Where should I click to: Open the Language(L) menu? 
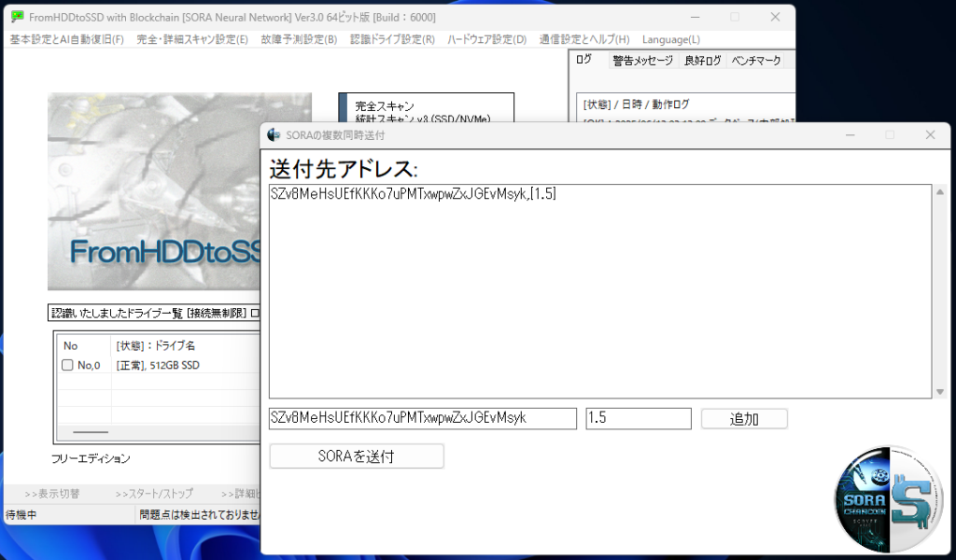point(670,39)
